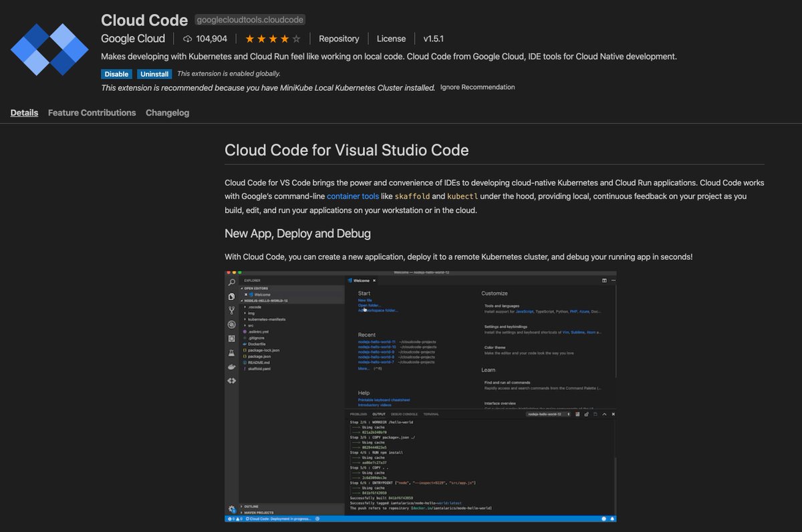This screenshot has height=532, width=802.
Task: Open the Google Cloud publisher page
Action: 133,39
